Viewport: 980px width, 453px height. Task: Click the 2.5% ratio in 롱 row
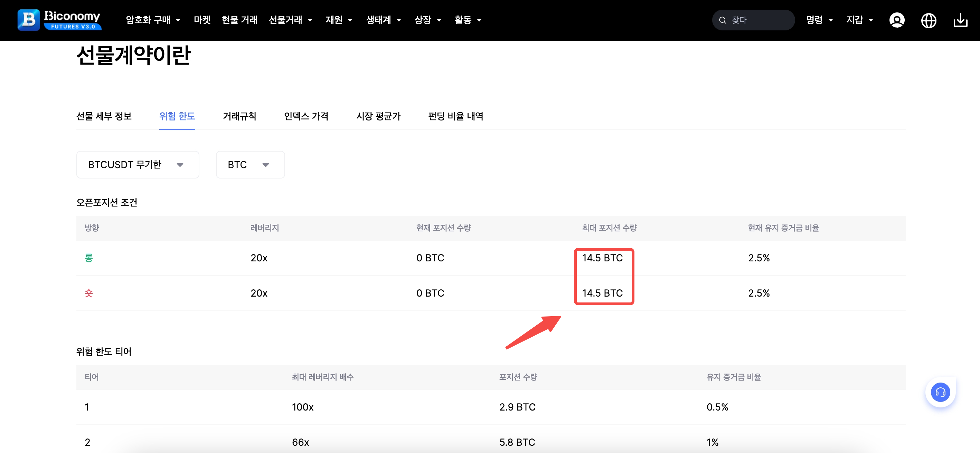pos(759,258)
